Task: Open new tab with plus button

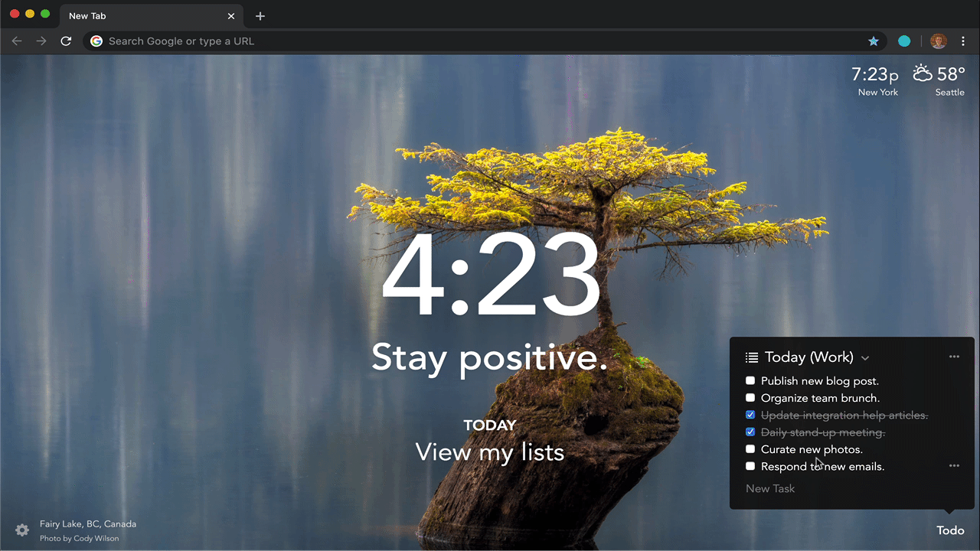Action: tap(260, 16)
